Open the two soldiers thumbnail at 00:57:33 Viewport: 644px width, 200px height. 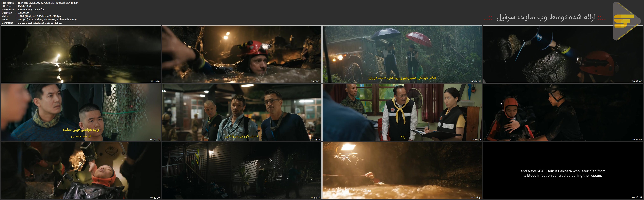81,112
